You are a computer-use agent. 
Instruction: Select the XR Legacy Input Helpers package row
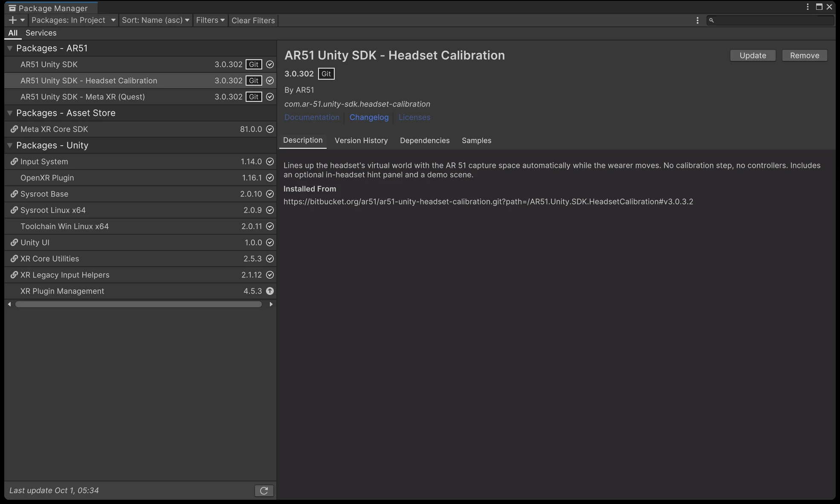[x=140, y=275]
